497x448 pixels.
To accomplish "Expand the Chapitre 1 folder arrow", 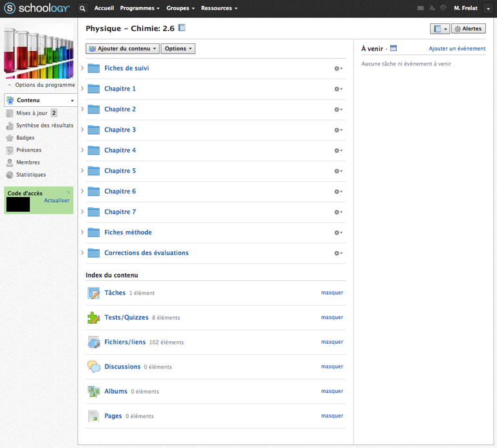I will (82, 89).
